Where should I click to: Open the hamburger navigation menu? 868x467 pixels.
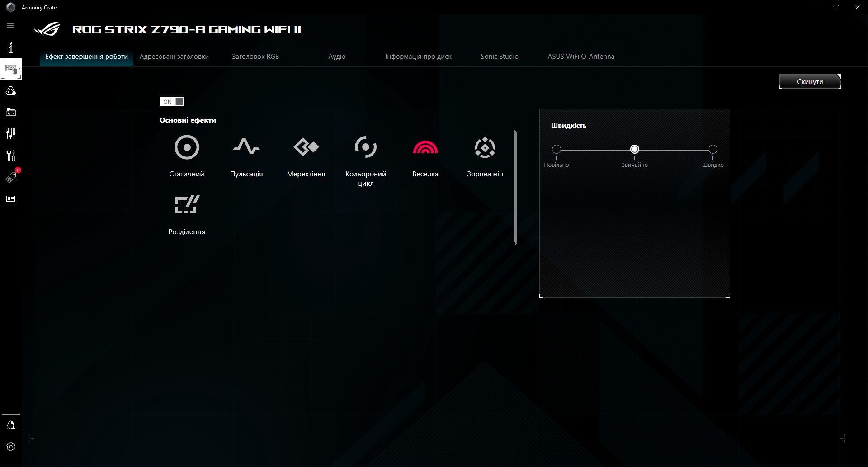[x=11, y=25]
